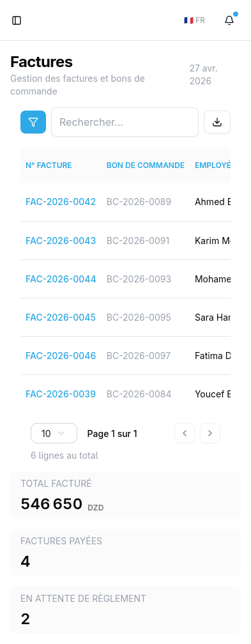Screen dimensions: 251x644
Task: Open rows-per-page dropdown showing 10
Action: point(54,433)
